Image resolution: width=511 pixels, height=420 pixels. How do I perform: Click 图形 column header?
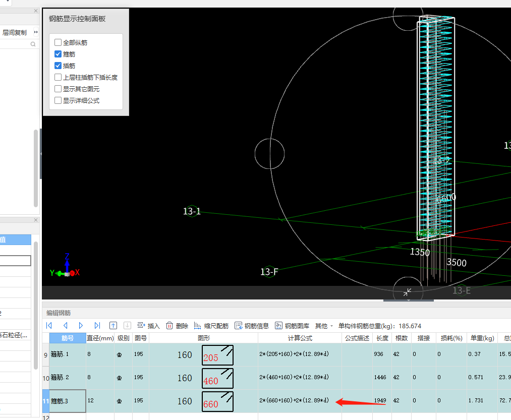click(204, 338)
